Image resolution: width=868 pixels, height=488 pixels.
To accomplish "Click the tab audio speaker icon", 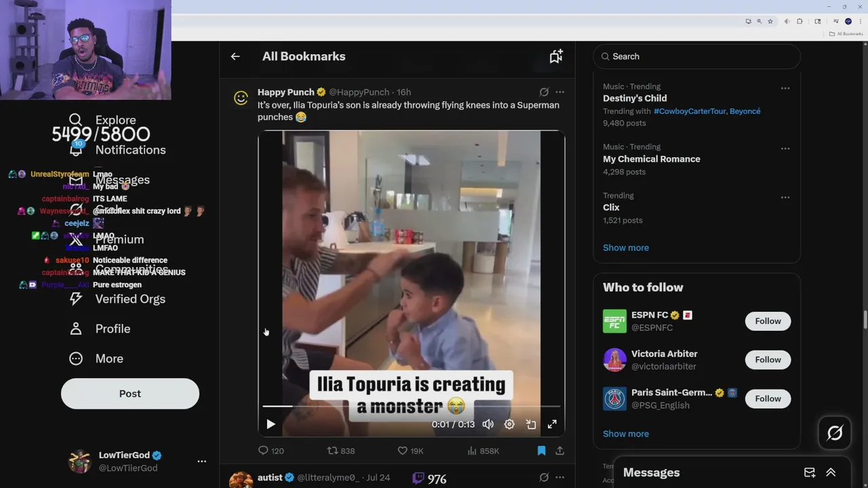I will click(x=787, y=22).
